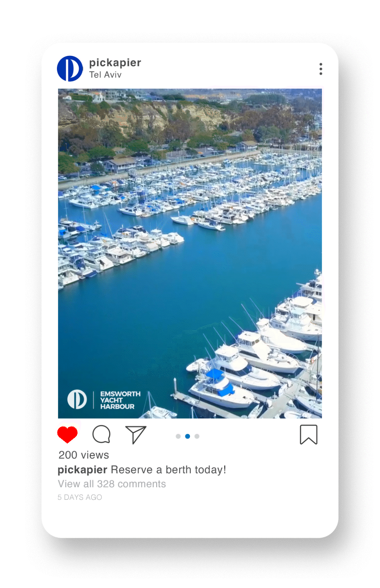
Task: Click the Tel Aviv location tag
Action: click(x=105, y=75)
